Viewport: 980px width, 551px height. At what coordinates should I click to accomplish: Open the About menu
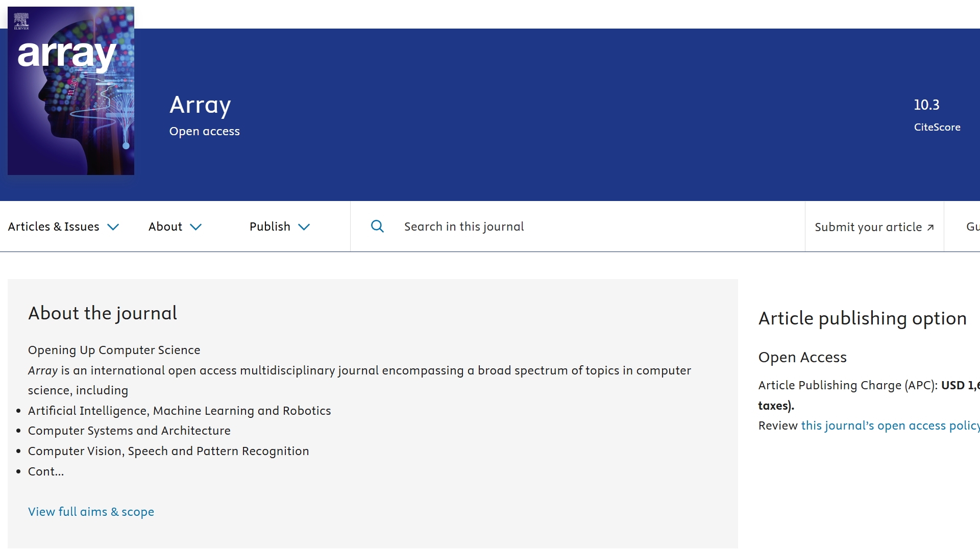175,227
